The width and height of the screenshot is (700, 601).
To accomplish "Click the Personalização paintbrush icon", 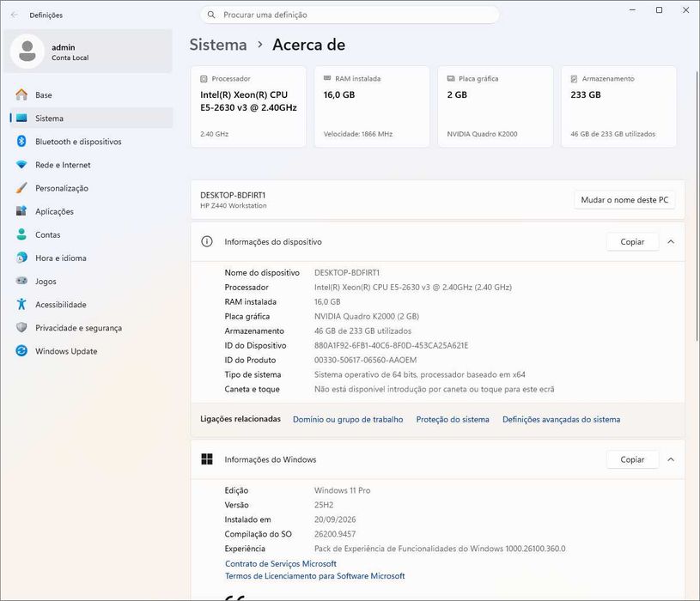I will (x=21, y=188).
